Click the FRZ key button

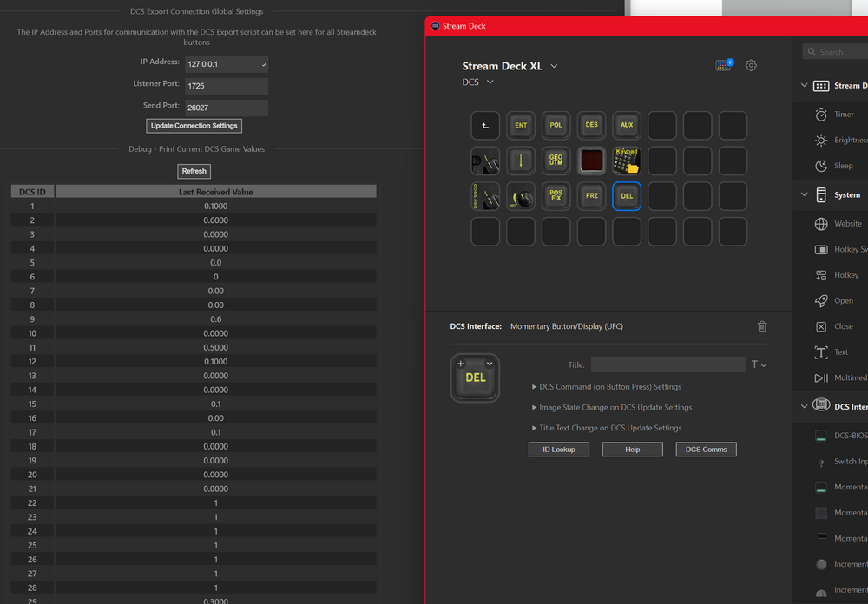pos(591,196)
